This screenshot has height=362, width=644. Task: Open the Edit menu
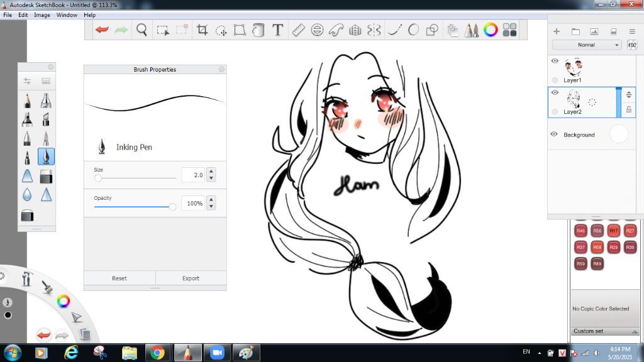(x=23, y=15)
